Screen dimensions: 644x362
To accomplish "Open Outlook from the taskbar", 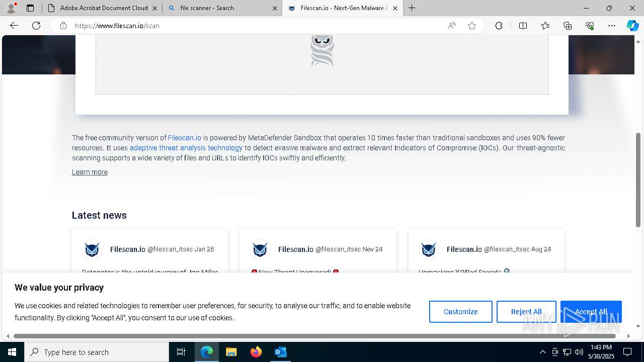I will [280, 352].
